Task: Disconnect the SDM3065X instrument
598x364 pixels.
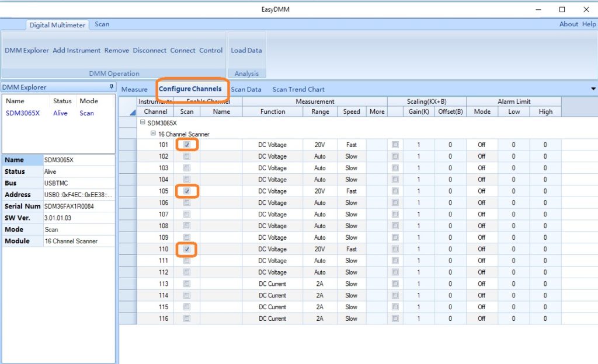Action: click(149, 51)
